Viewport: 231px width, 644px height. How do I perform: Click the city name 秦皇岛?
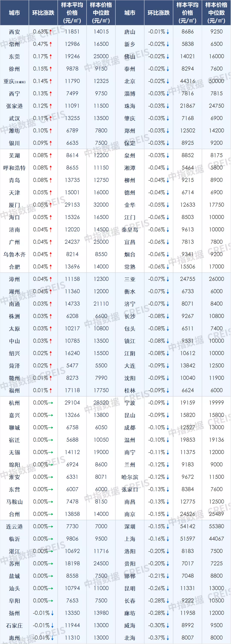(x=130, y=230)
